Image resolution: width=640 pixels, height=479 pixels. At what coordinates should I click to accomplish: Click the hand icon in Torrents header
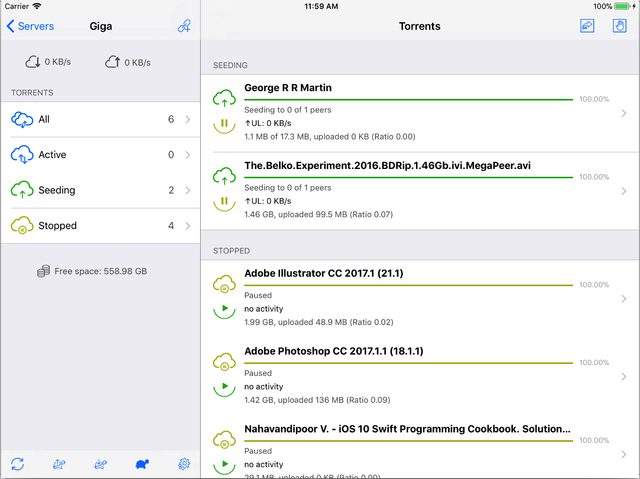point(620,26)
